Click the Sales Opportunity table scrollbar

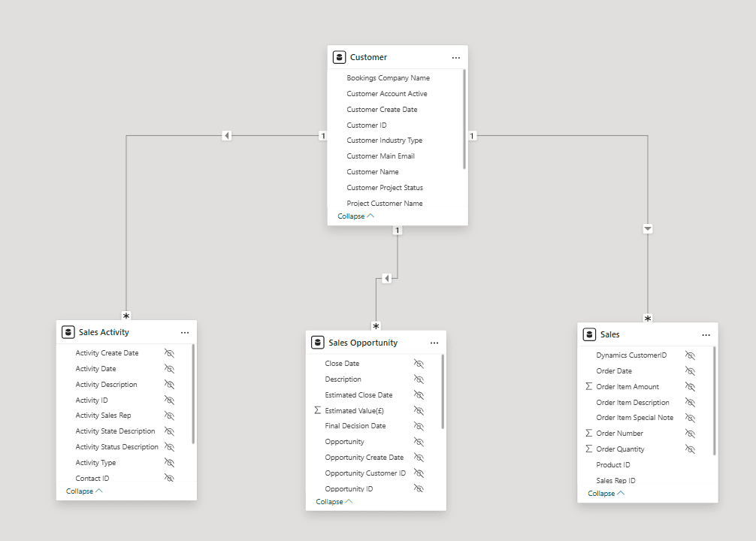[x=443, y=391]
